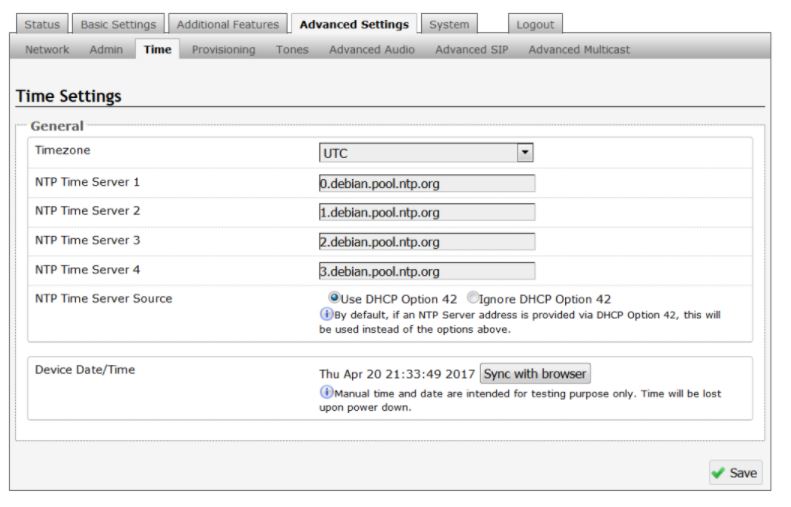Click into NTP Time Server 3 field
Viewport: 791px width, 507px height.
(426, 242)
